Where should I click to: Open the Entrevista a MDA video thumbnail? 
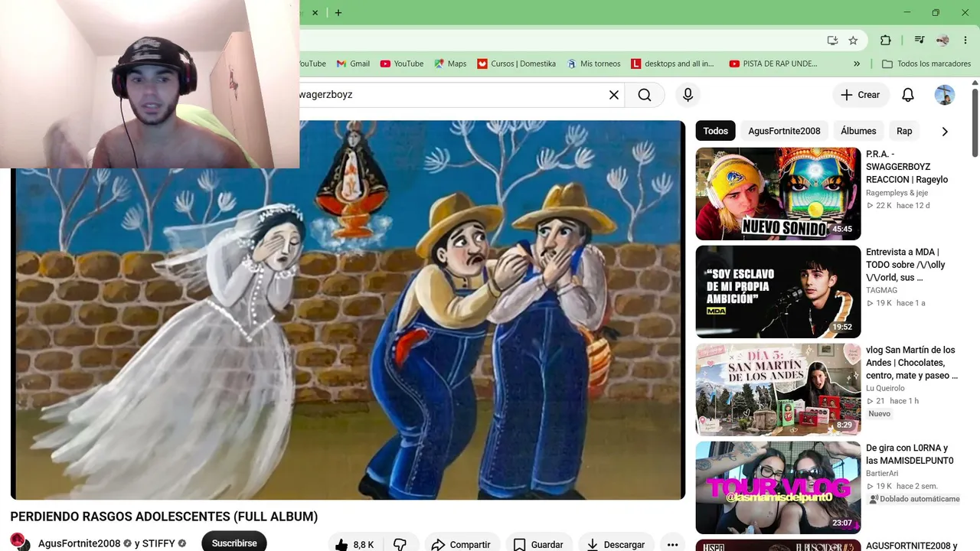(x=778, y=292)
